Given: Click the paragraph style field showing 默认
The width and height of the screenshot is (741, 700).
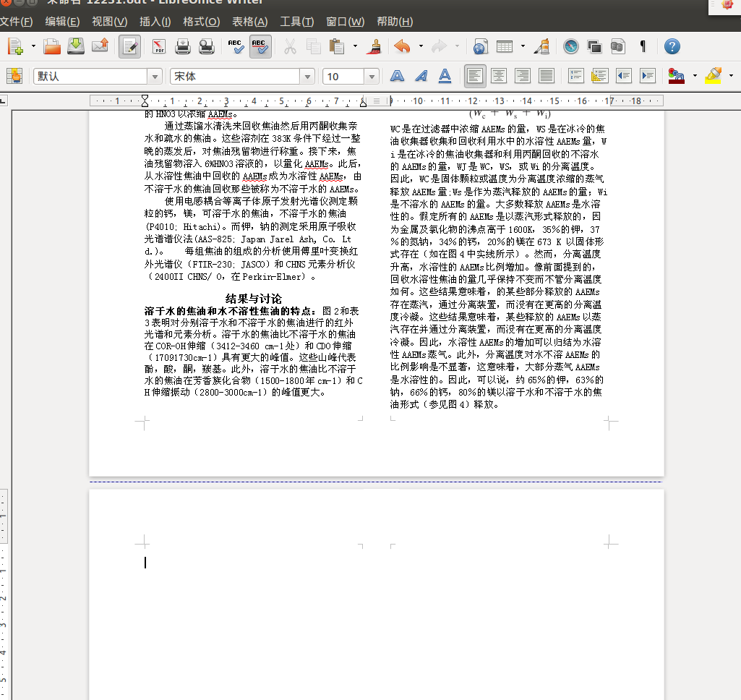Looking at the screenshot, I should (90, 76).
